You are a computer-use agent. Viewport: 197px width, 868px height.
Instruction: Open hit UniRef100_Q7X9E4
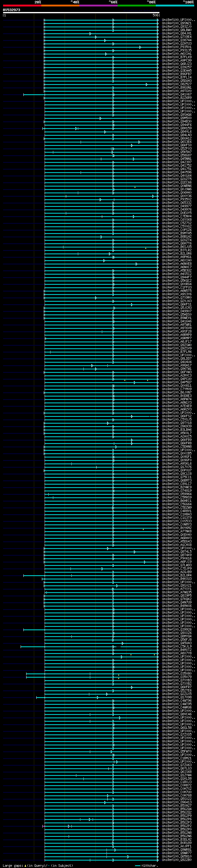[x=177, y=37]
